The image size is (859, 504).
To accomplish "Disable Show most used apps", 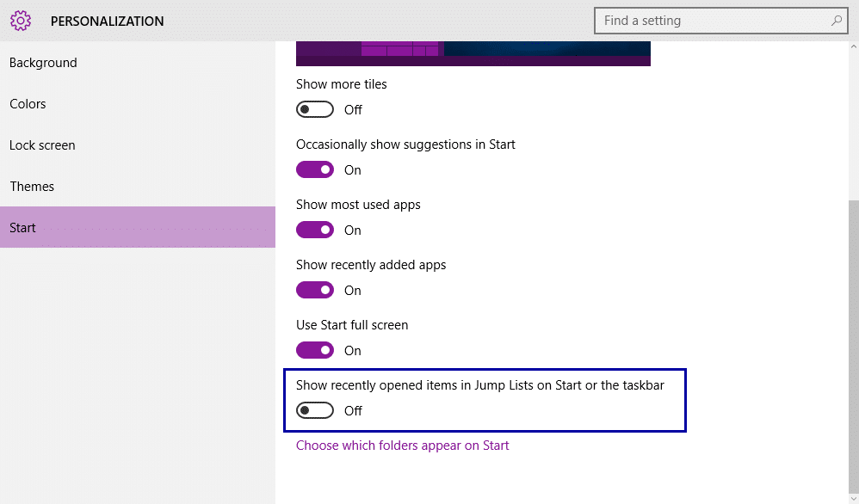I will pos(315,230).
